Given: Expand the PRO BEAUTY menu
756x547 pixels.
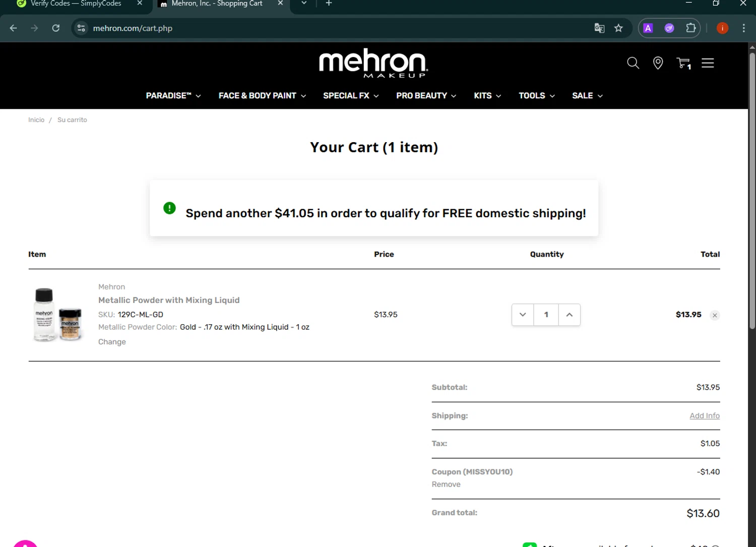Looking at the screenshot, I should [426, 96].
